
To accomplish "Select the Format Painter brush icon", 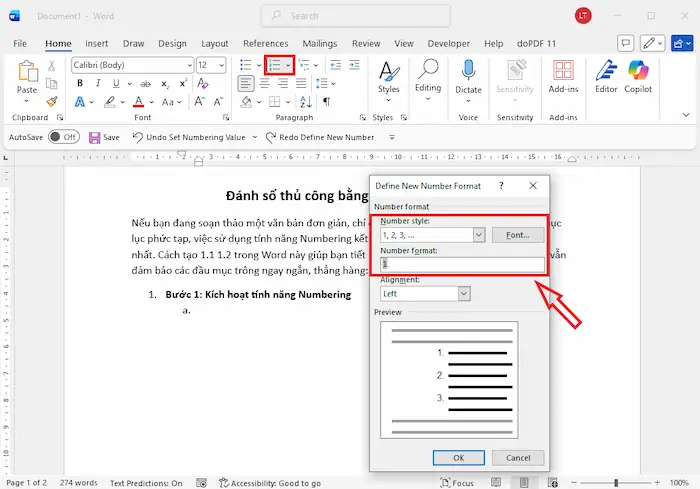I will [x=51, y=103].
